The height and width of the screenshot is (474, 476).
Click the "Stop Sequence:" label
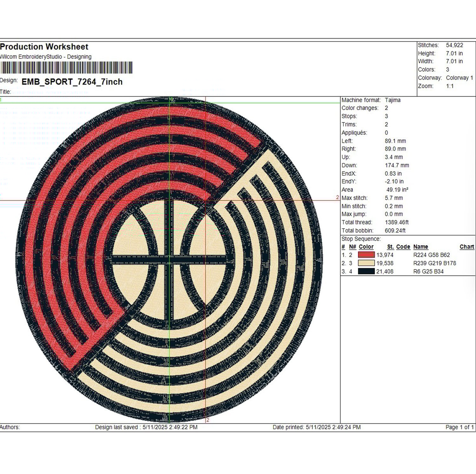point(361,239)
